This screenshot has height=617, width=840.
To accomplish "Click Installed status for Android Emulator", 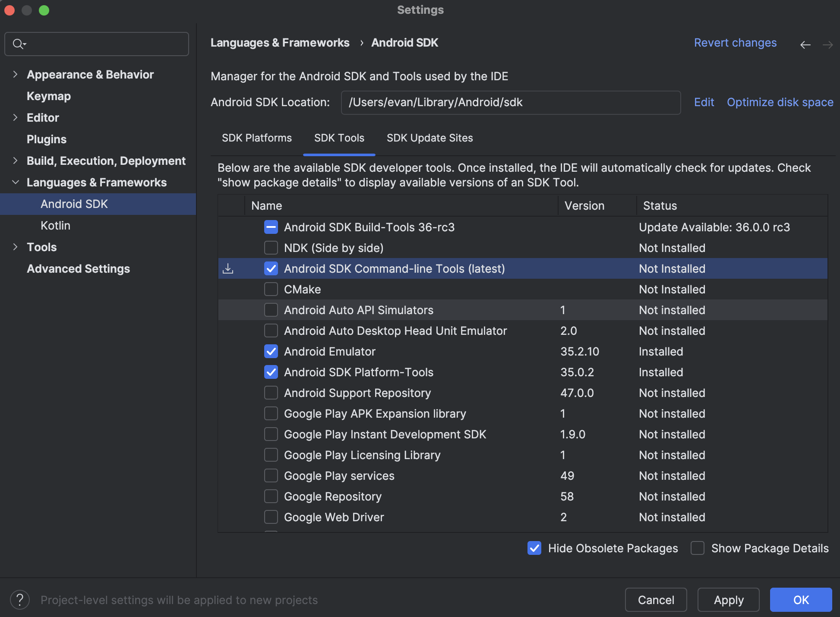I will [661, 352].
